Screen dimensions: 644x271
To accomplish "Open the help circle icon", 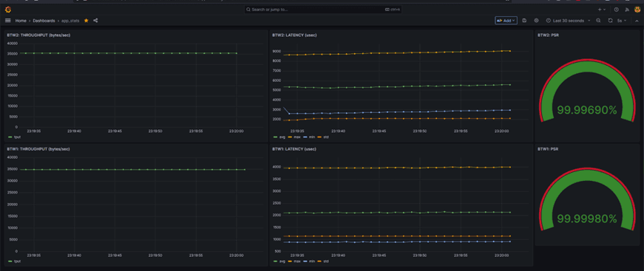I will [x=617, y=10].
